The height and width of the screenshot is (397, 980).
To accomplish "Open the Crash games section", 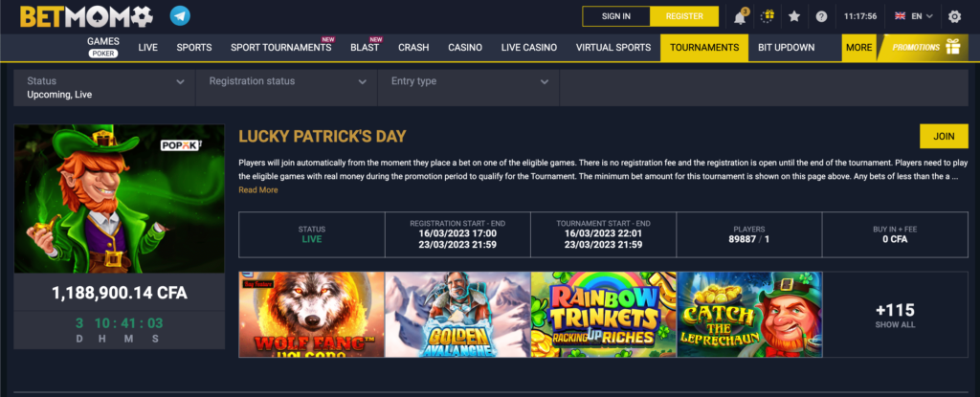I will pos(413,48).
